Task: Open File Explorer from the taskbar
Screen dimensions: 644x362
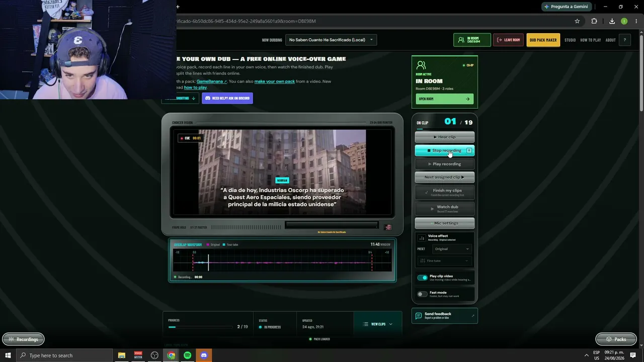Action: click(122, 355)
